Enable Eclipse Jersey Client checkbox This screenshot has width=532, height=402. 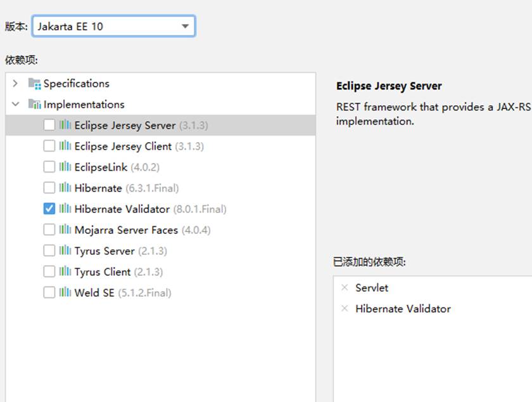49,146
